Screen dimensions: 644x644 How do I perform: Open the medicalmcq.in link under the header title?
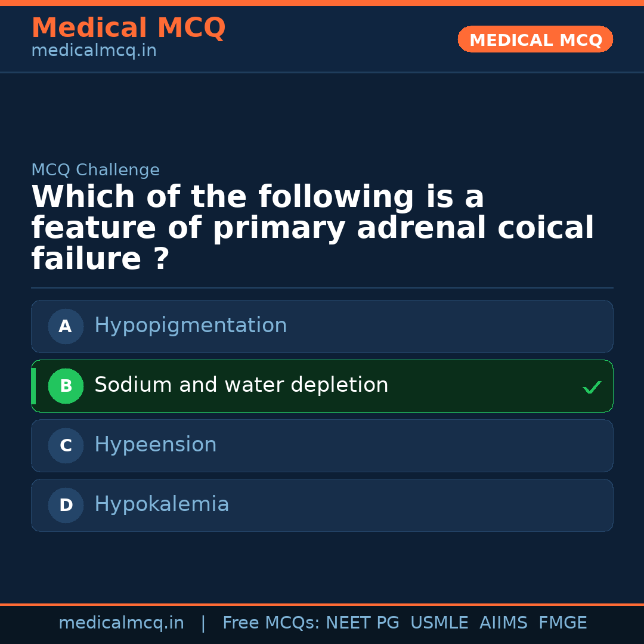point(94,51)
